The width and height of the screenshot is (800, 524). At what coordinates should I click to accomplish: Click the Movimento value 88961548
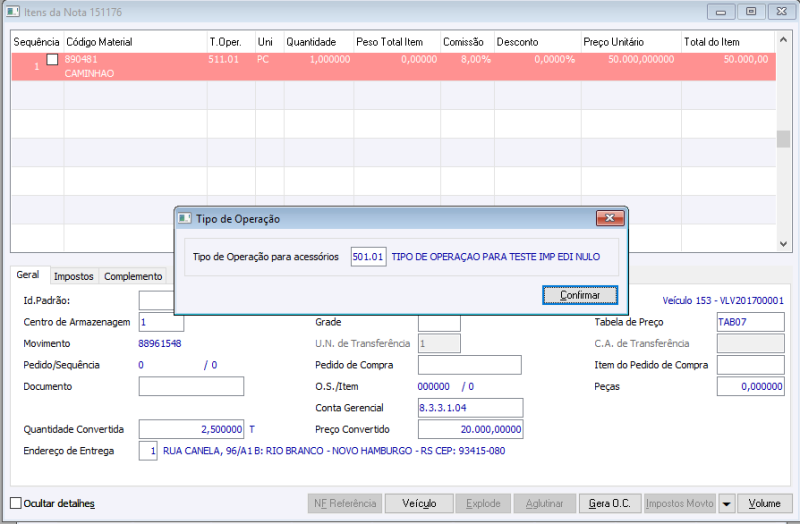(160, 343)
